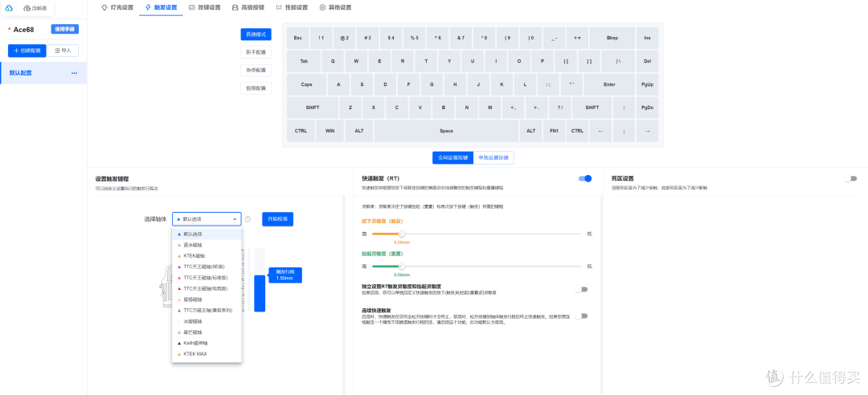868x395 pixels.
Task: Switch to the 改键设置 tab
Action: coord(204,8)
